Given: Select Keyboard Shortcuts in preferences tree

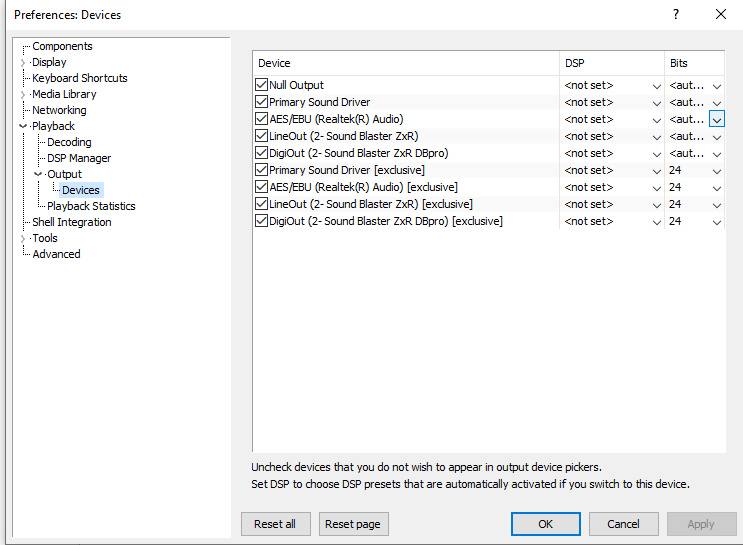Looking at the screenshot, I should [79, 78].
